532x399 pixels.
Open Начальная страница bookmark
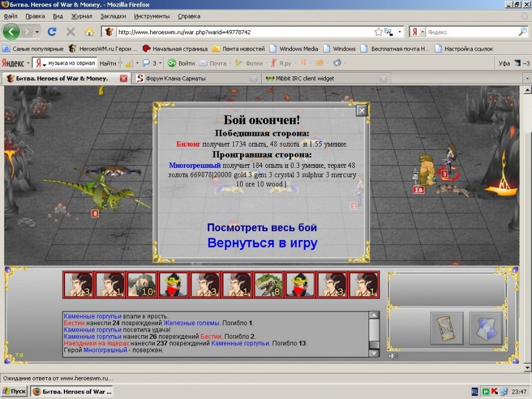tap(175, 49)
